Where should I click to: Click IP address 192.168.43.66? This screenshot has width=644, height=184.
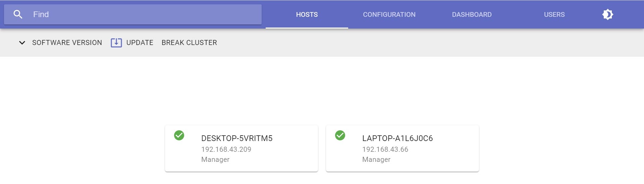point(385,149)
